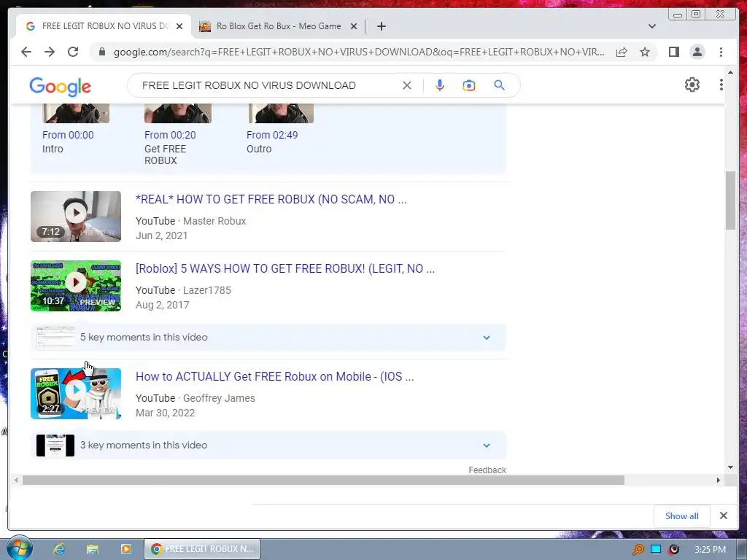Open [Roblox] 5 WAYS HOW TO GET link
The height and width of the screenshot is (560, 747).
pyautogui.click(x=285, y=268)
